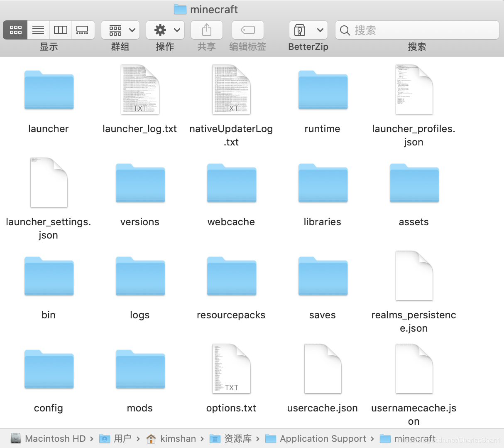The height and width of the screenshot is (448, 504).
Task: Select the bin folder icon
Action: click(49, 276)
